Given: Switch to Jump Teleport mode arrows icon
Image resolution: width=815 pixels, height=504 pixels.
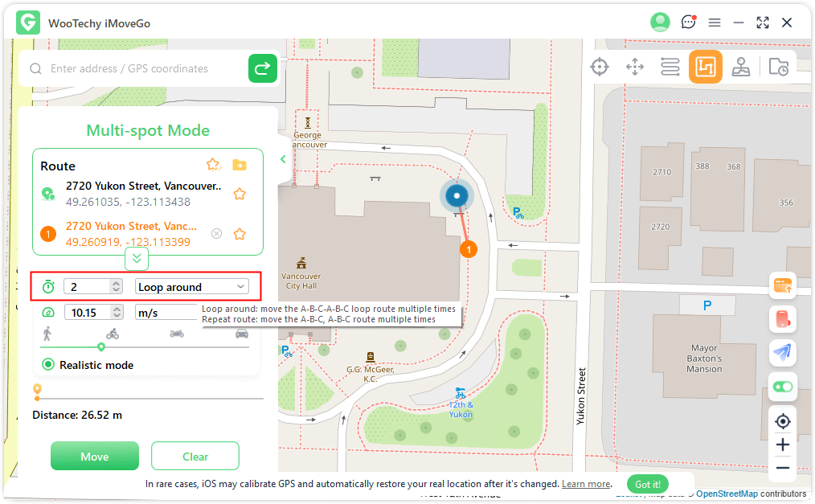Looking at the screenshot, I should (635, 68).
